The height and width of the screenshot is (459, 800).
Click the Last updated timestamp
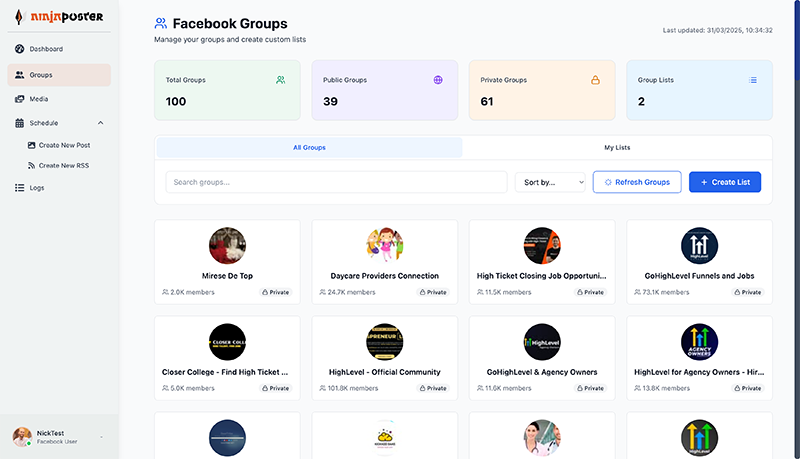coord(717,31)
